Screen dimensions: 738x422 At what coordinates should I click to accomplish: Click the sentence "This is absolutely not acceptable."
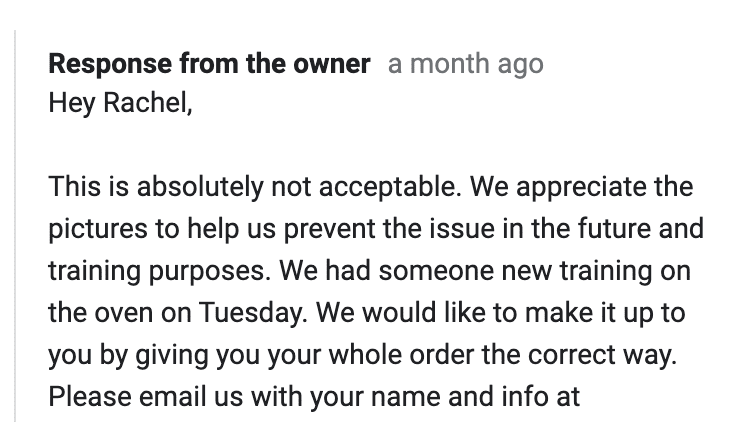(256, 187)
